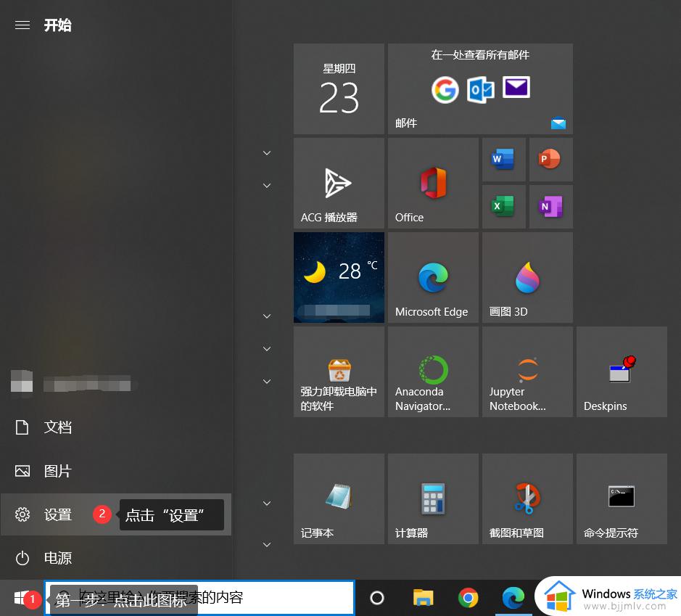Open the 命令提示符 command prompt tile
Image resolution: width=681 pixels, height=616 pixels.
point(622,498)
